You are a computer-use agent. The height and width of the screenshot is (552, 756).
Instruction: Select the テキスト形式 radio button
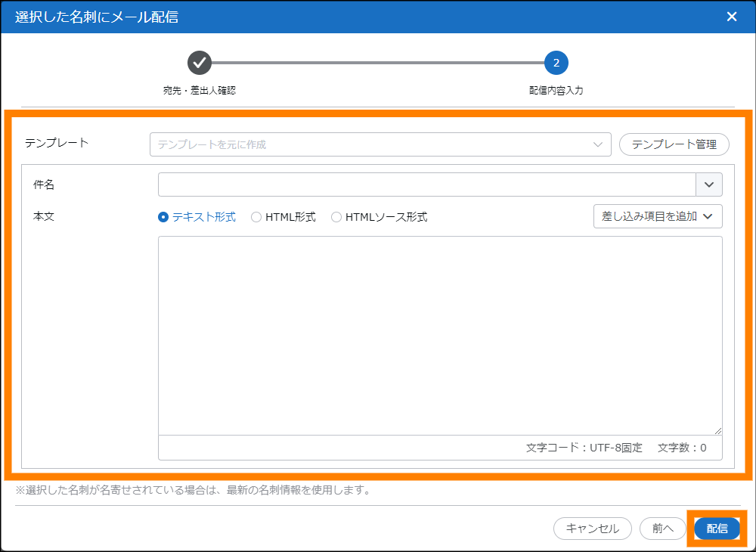tap(163, 217)
